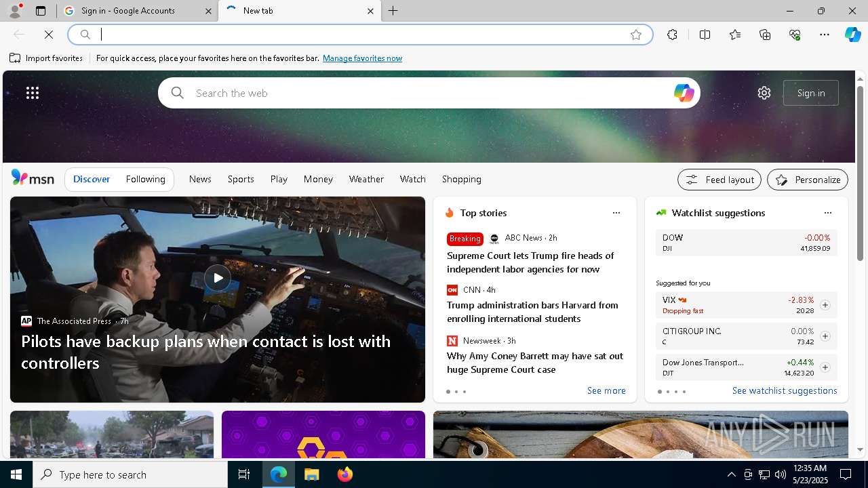Open Watchlist suggestions more options menu

pyautogui.click(x=828, y=213)
